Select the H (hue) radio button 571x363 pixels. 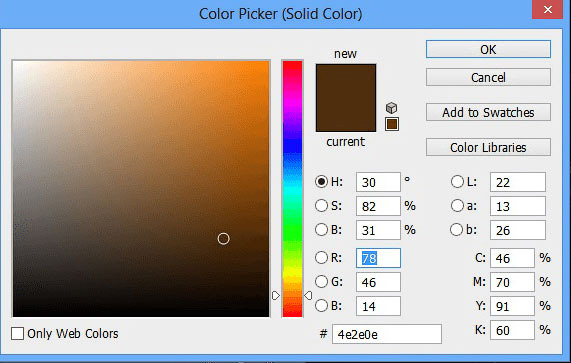tap(321, 181)
